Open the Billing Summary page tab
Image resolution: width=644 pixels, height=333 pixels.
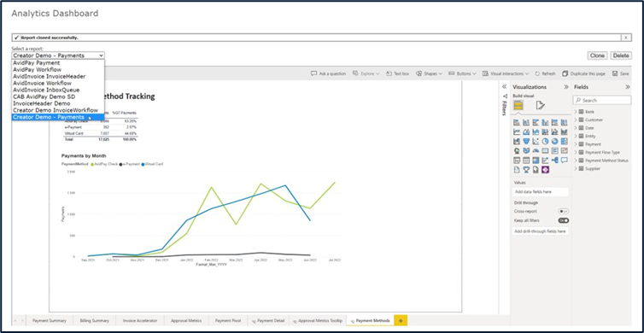[x=95, y=321]
